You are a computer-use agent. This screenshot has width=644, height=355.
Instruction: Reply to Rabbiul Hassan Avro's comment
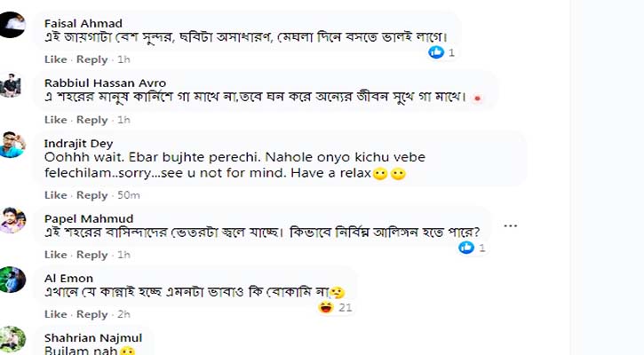[91, 120]
